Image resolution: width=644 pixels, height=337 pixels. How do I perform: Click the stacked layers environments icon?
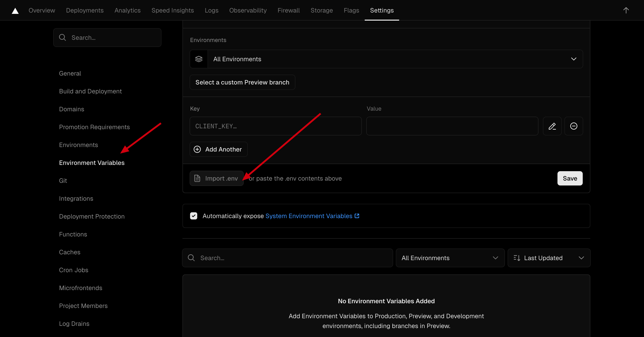[199, 59]
